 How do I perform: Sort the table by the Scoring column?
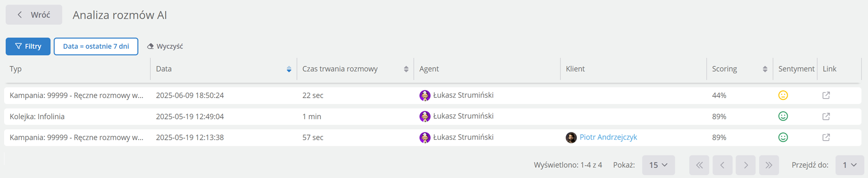pyautogui.click(x=765, y=69)
